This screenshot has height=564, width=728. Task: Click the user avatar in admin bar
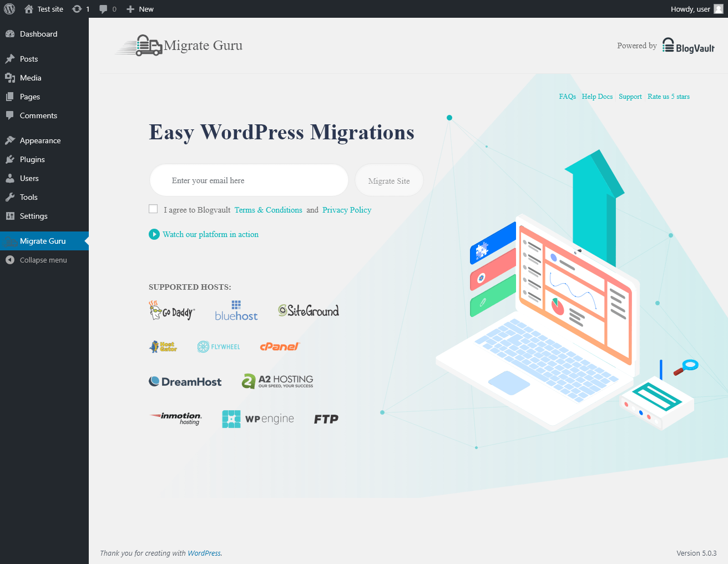point(719,9)
